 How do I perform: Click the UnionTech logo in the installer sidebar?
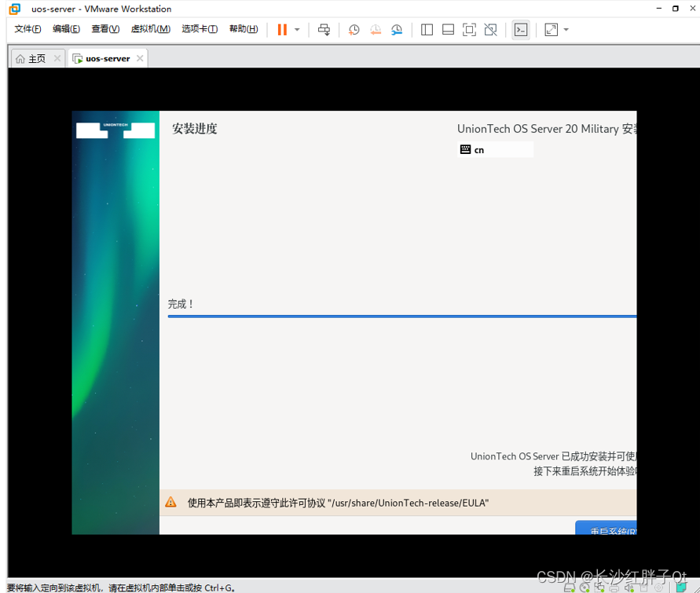[115, 130]
